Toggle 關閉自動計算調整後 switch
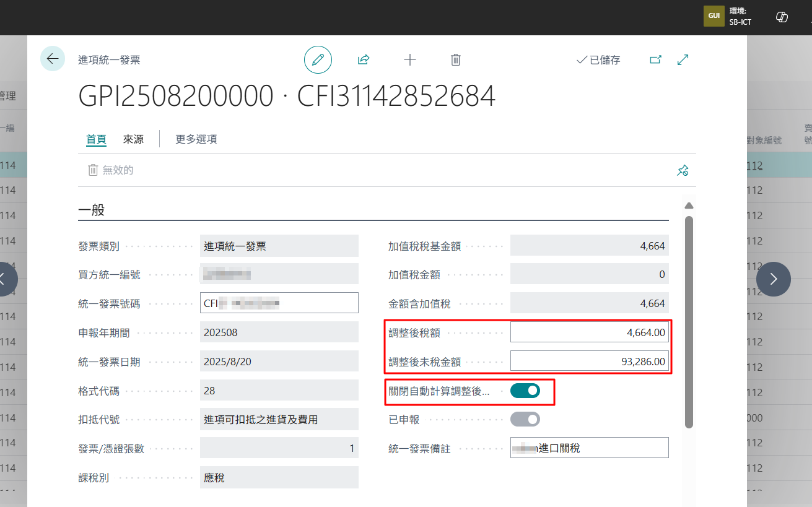 pos(525,391)
